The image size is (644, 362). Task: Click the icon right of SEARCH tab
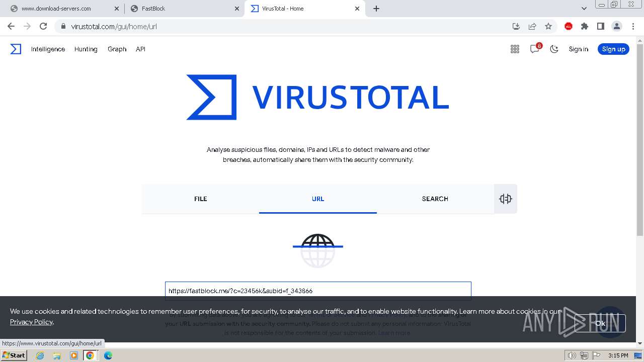[x=506, y=199]
